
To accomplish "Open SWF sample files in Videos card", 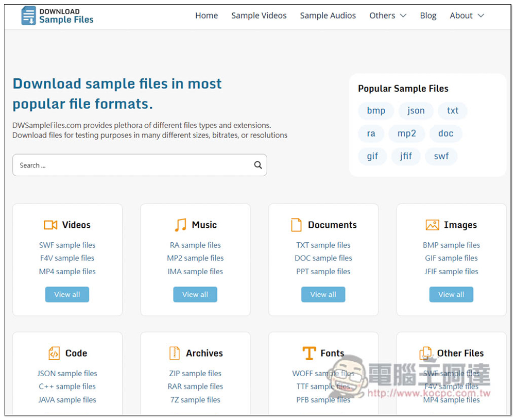I will (x=67, y=245).
